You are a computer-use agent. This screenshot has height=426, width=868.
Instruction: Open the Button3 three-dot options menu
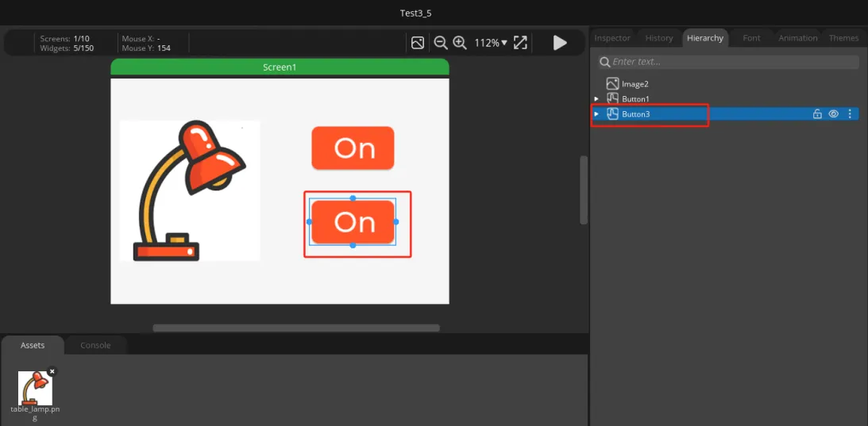tap(851, 114)
